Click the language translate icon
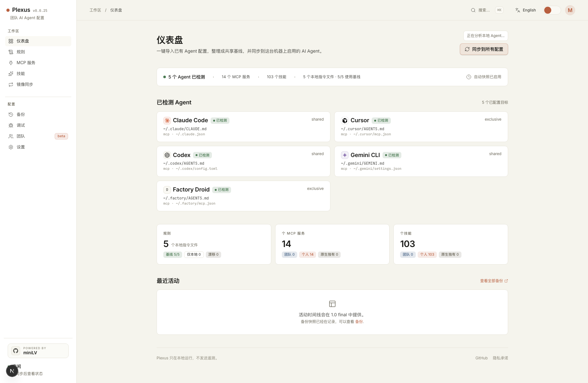Image resolution: width=588 pixels, height=383 pixels. 518,10
